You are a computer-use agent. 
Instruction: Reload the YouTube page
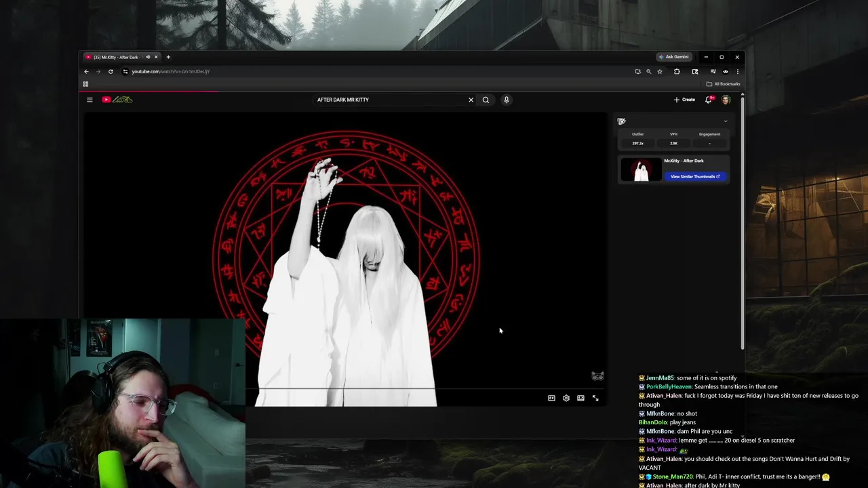111,71
